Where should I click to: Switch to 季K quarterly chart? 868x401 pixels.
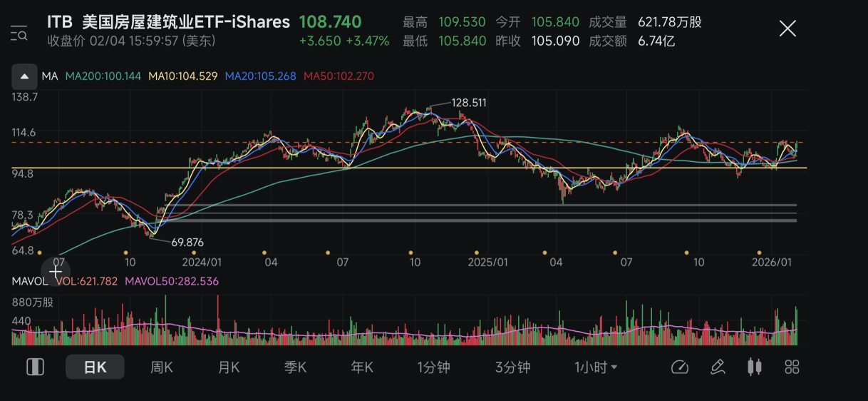(295, 367)
